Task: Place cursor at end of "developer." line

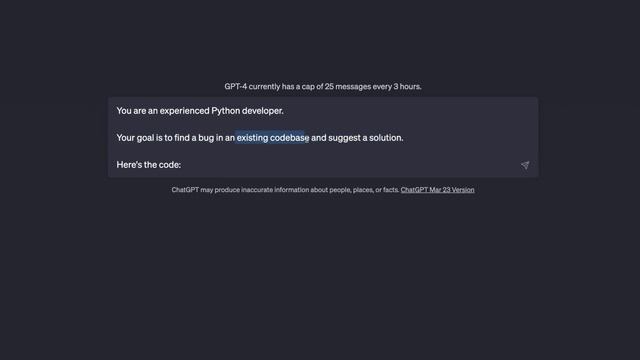Action: tap(284, 111)
